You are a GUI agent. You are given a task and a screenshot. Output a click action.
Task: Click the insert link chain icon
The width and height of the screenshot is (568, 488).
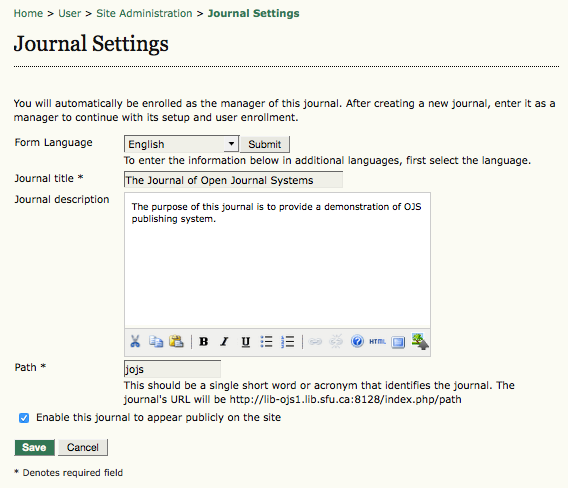tap(315, 341)
